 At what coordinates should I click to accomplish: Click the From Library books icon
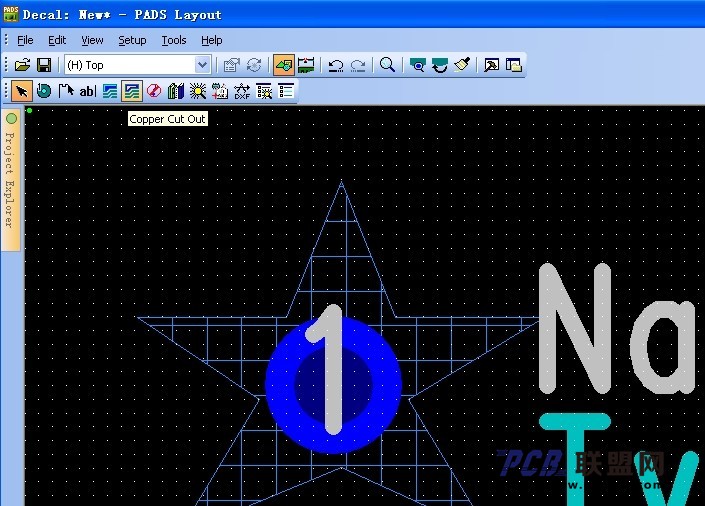point(176,91)
